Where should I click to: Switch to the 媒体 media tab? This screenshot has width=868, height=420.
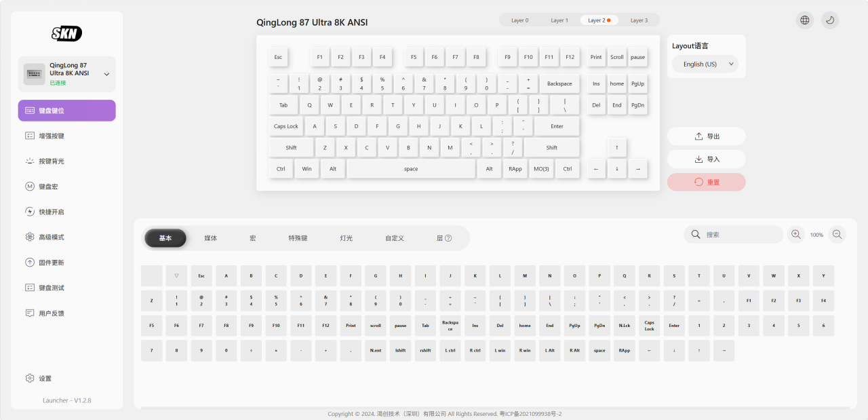pyautogui.click(x=211, y=238)
